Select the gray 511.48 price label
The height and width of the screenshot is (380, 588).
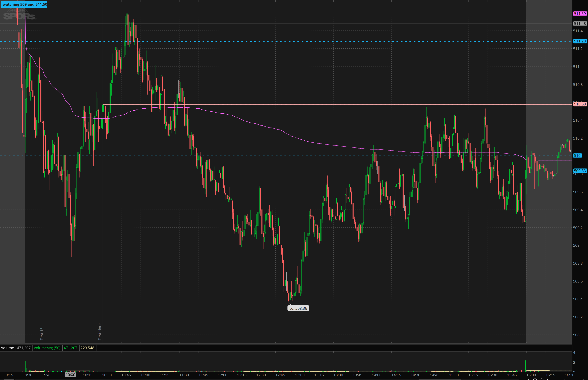[580, 23]
